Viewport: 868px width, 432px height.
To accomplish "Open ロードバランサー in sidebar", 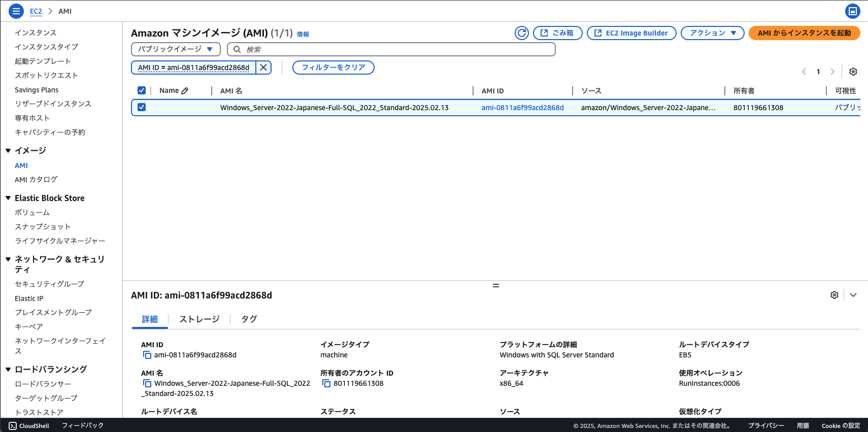I will [x=43, y=384].
